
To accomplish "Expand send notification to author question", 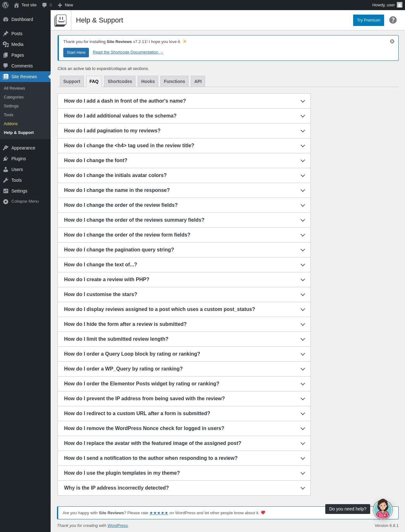I will (x=184, y=458).
